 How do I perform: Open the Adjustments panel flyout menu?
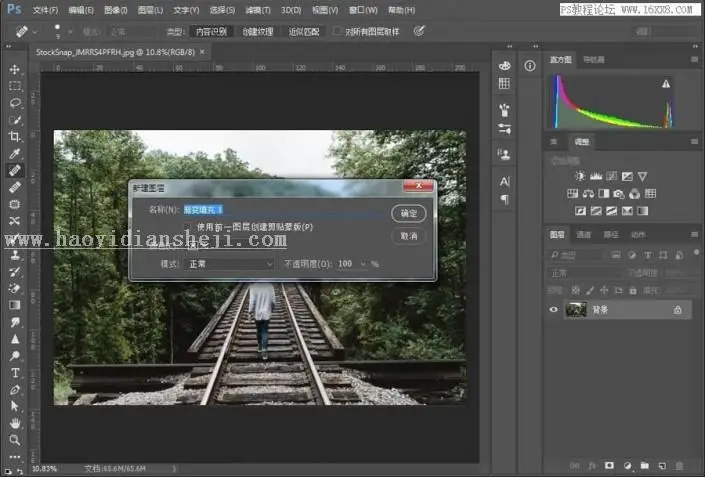pos(694,142)
